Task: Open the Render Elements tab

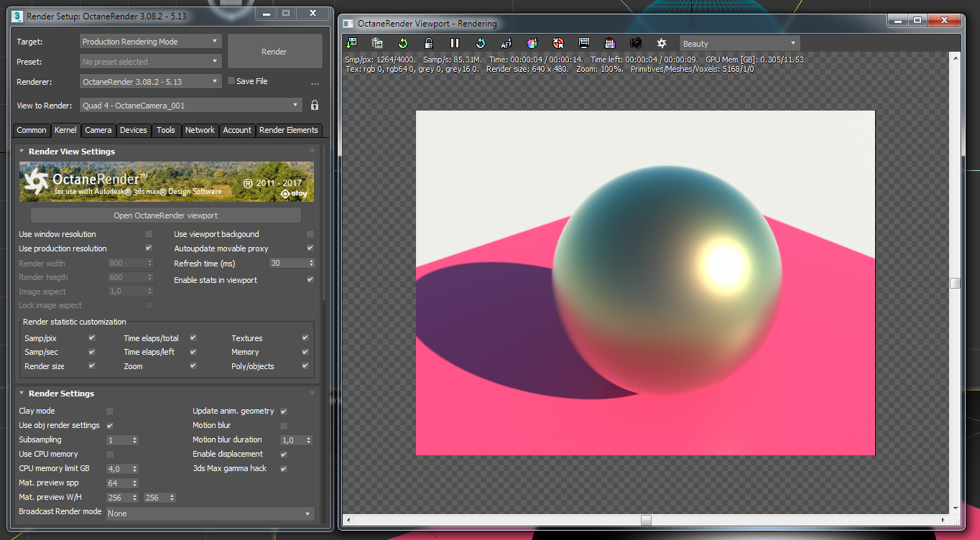Action: pos(288,130)
